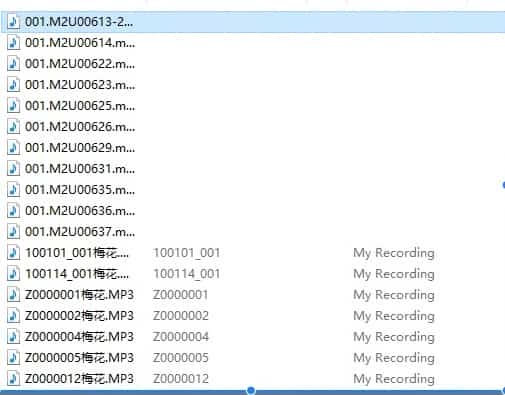Click My Recording in 100114_001 row
This screenshot has width=505, height=395.
pyautogui.click(x=394, y=275)
